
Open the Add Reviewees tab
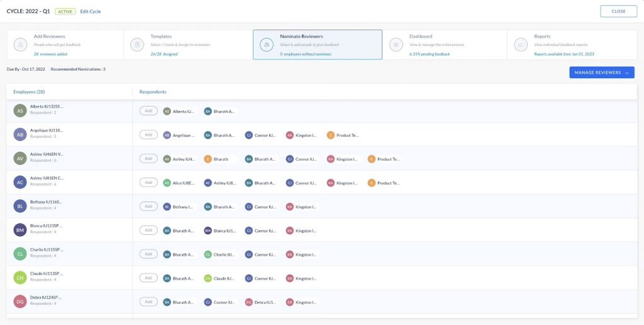pos(65,45)
